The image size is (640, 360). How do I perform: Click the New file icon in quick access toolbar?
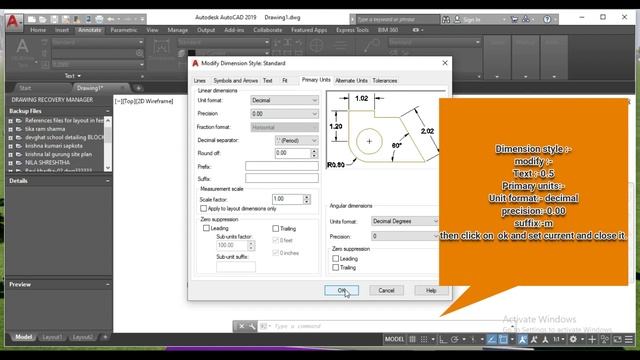[31, 19]
